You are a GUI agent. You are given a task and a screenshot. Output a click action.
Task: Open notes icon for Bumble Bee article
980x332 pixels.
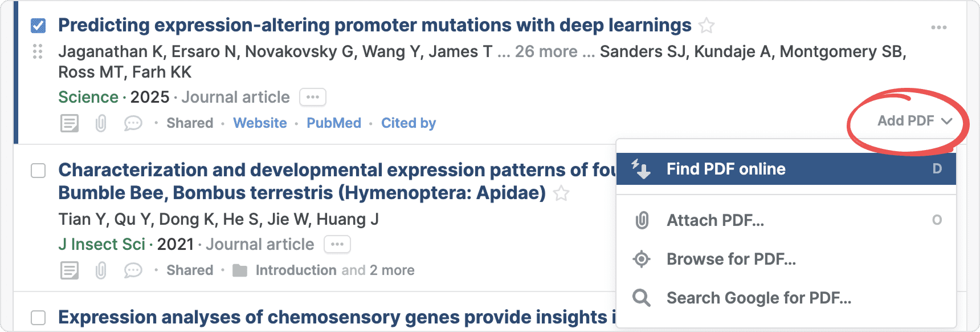70,270
